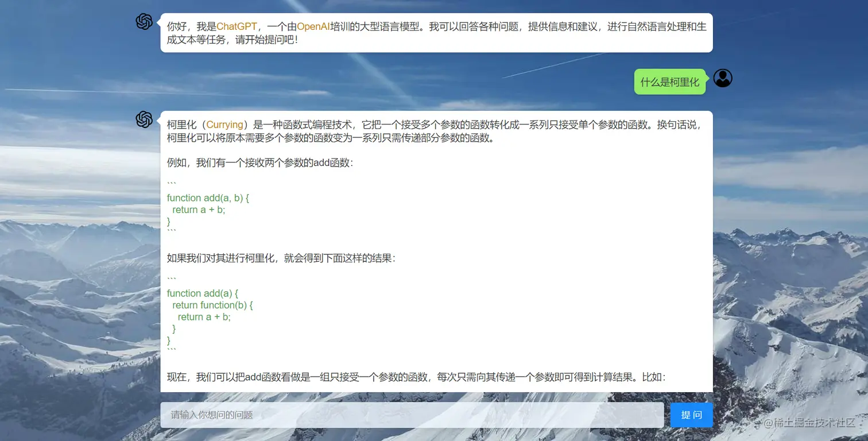
Task: Click the orange OpenAI word in greeting
Action: coord(313,26)
